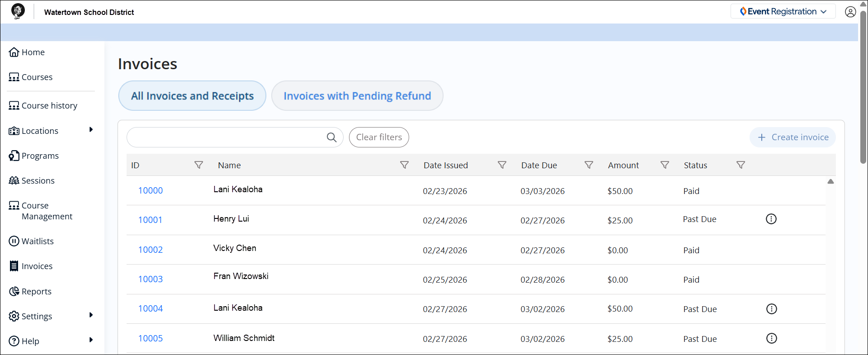Open Waitlists in sidebar menu

point(38,241)
